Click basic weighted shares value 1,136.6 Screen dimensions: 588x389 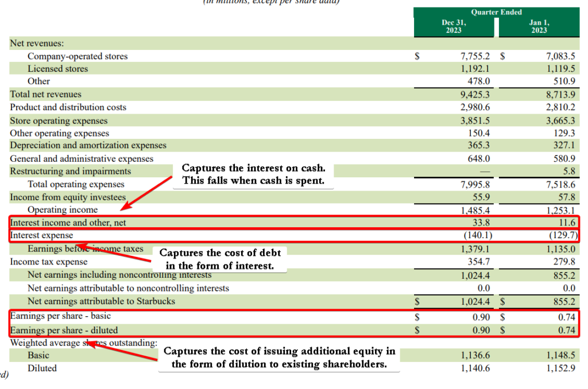pyautogui.click(x=475, y=355)
